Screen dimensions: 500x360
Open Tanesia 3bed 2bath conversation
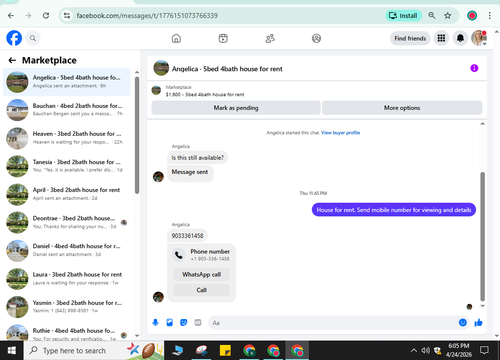click(x=67, y=166)
